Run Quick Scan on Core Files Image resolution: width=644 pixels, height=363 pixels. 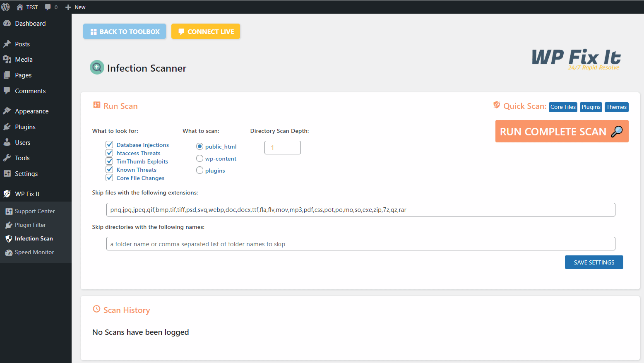point(563,107)
